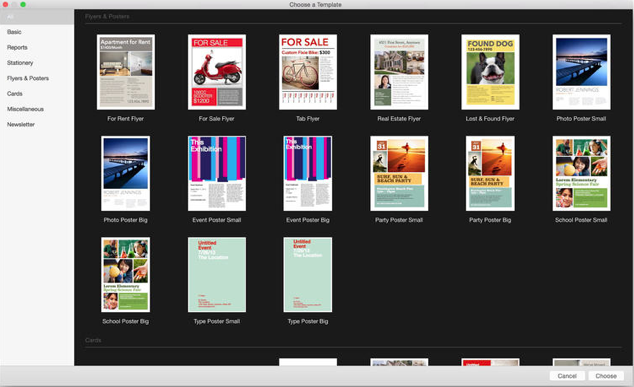Viewport: 634px width, 387px height.
Task: Show the Stationery templates category
Action: (20, 63)
